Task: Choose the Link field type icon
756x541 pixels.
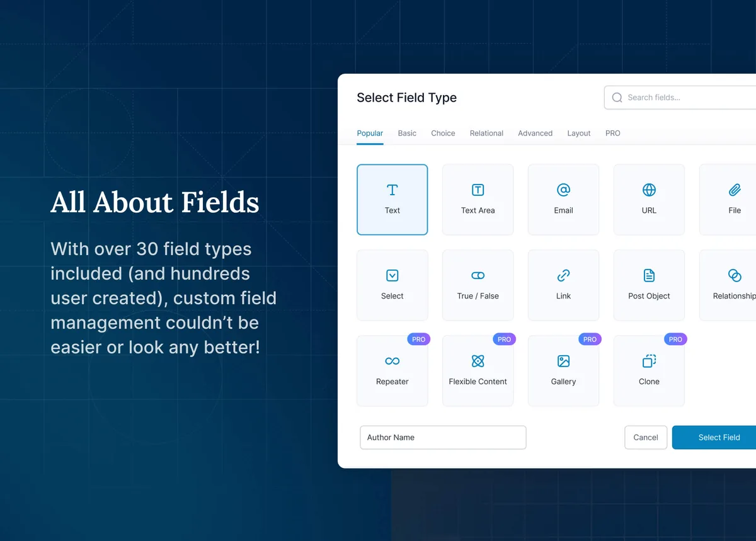Action: click(x=563, y=276)
